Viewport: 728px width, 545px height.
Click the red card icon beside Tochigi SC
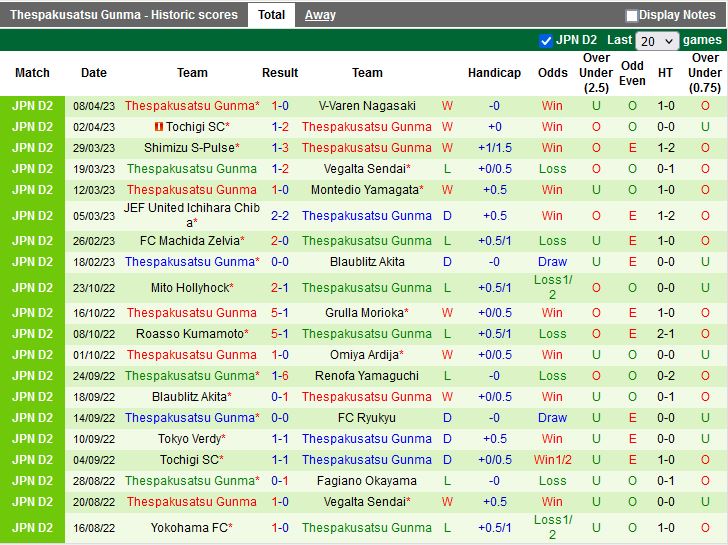[159, 127]
